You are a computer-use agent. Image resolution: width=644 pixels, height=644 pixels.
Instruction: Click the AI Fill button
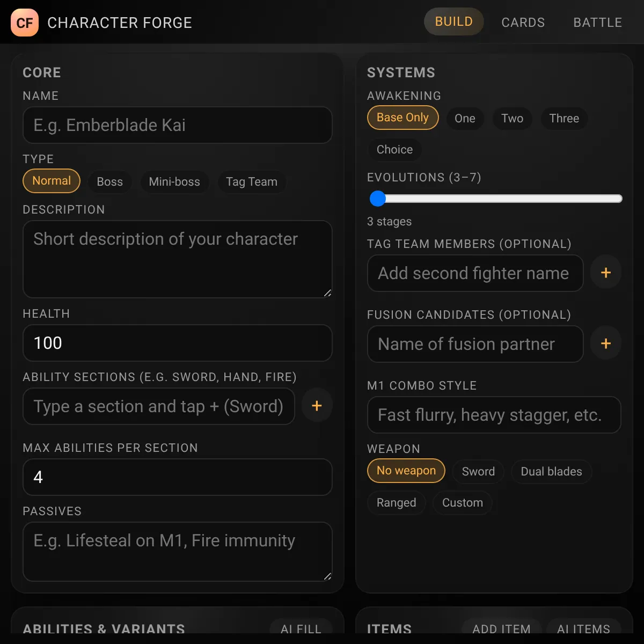pos(301,629)
